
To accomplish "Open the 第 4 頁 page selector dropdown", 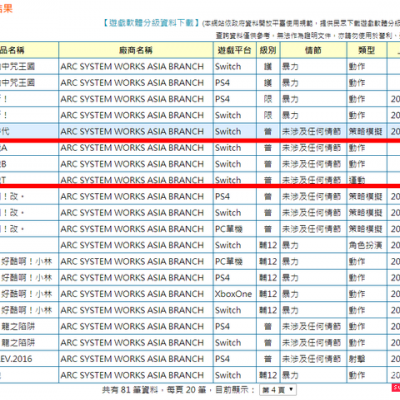I will (x=277, y=389).
